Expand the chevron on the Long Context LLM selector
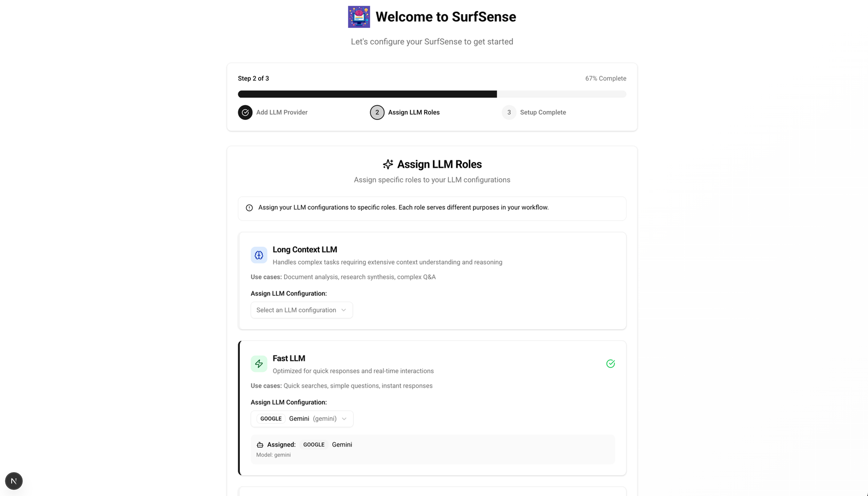Image resolution: width=868 pixels, height=496 pixels. [344, 310]
